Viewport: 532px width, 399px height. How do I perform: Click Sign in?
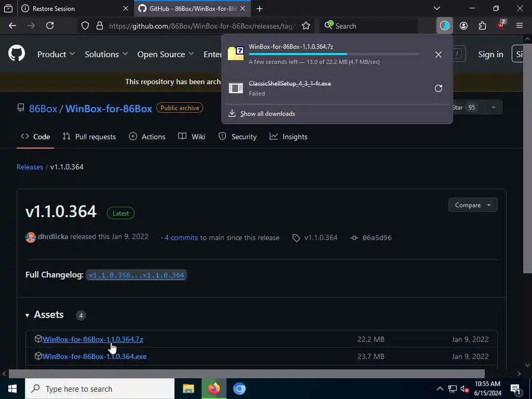click(490, 54)
